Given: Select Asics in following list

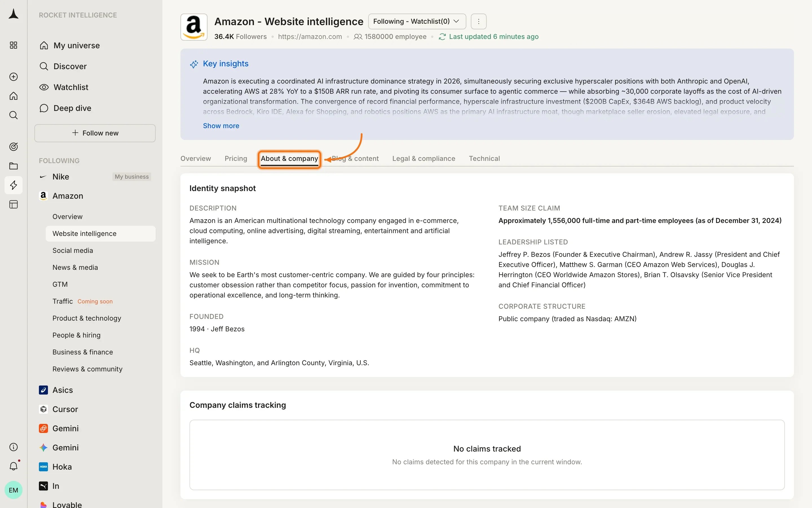Looking at the screenshot, I should (62, 390).
